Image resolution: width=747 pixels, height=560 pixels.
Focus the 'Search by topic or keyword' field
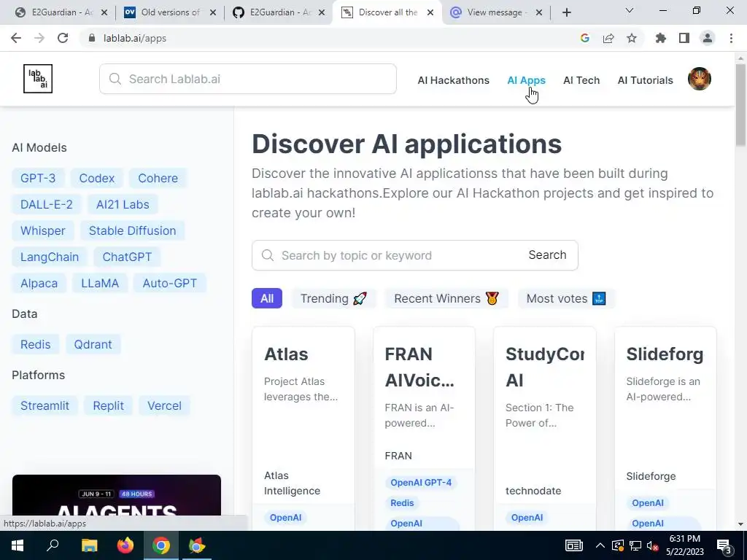pos(386,255)
